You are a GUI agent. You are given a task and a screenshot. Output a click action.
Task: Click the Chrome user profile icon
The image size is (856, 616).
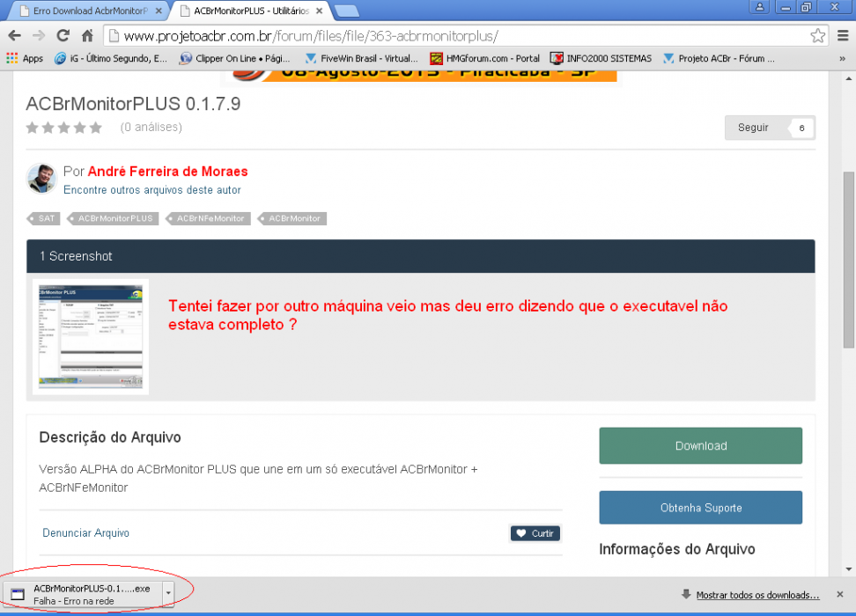point(759,7)
